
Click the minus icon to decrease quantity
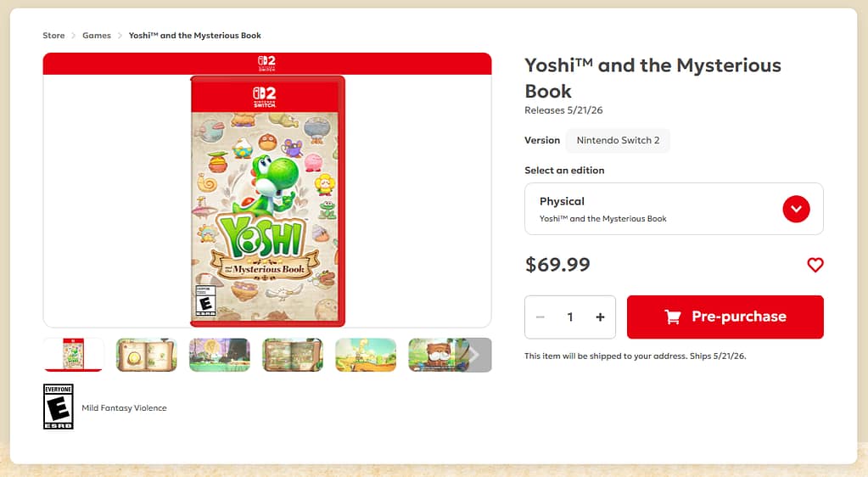(x=540, y=317)
